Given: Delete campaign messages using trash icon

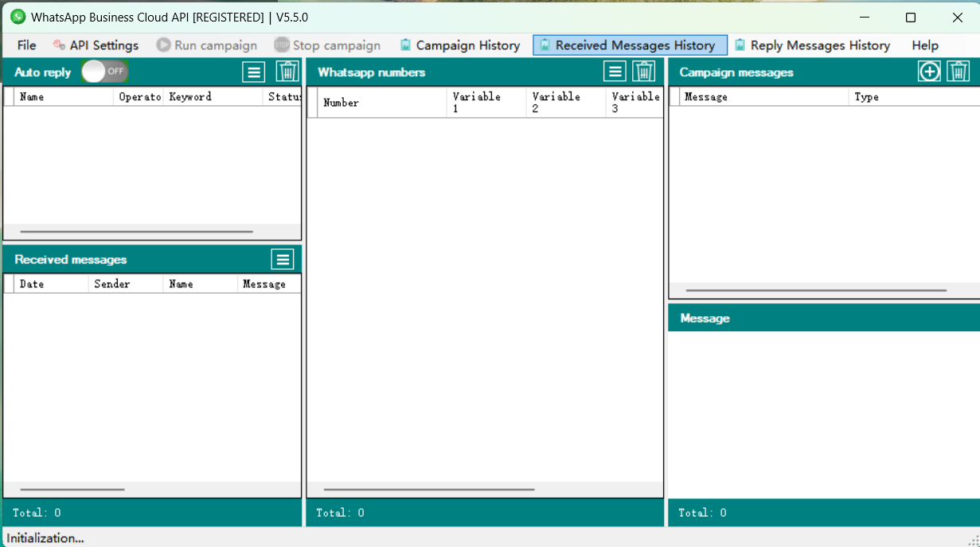Looking at the screenshot, I should [x=958, y=72].
